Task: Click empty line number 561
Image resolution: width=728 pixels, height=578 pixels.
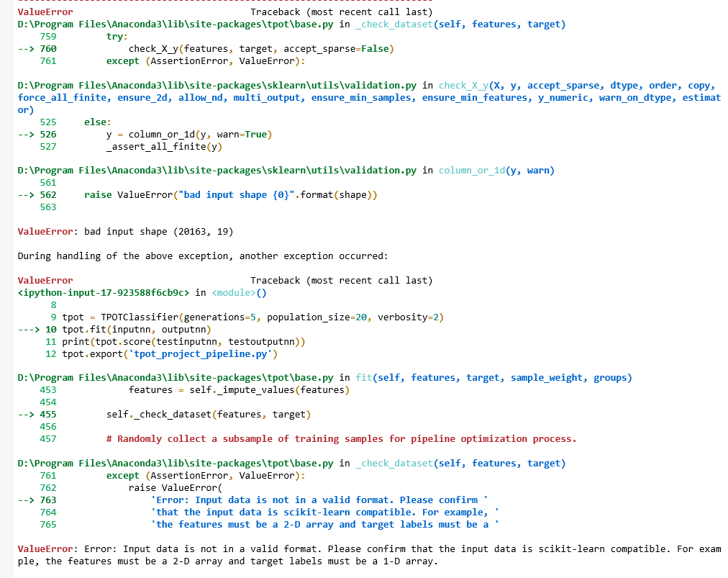Action: 47,183
